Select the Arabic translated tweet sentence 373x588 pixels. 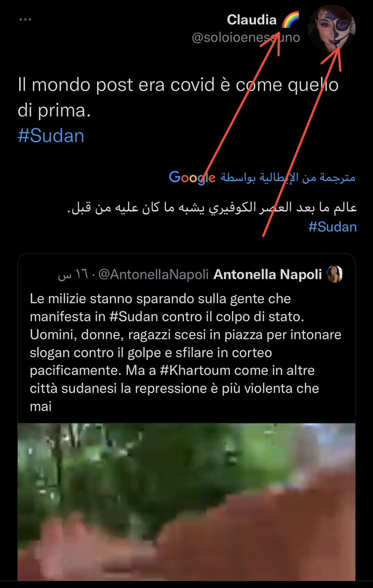tap(211, 208)
